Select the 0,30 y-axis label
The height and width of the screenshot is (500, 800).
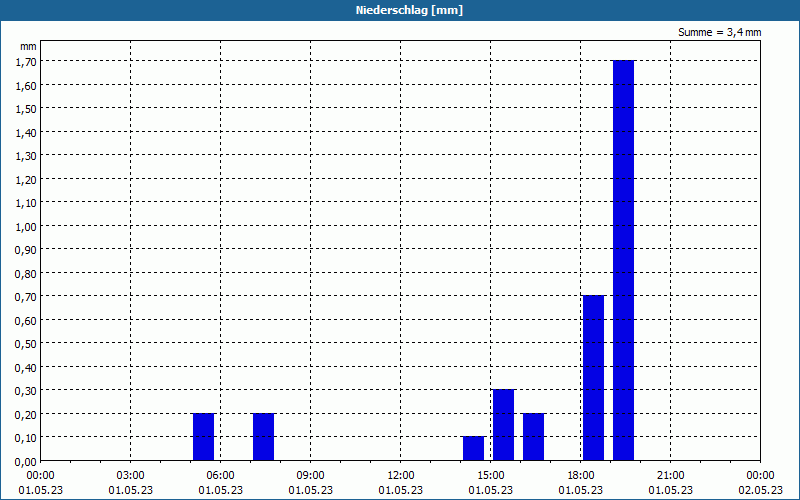pyautogui.click(x=26, y=391)
